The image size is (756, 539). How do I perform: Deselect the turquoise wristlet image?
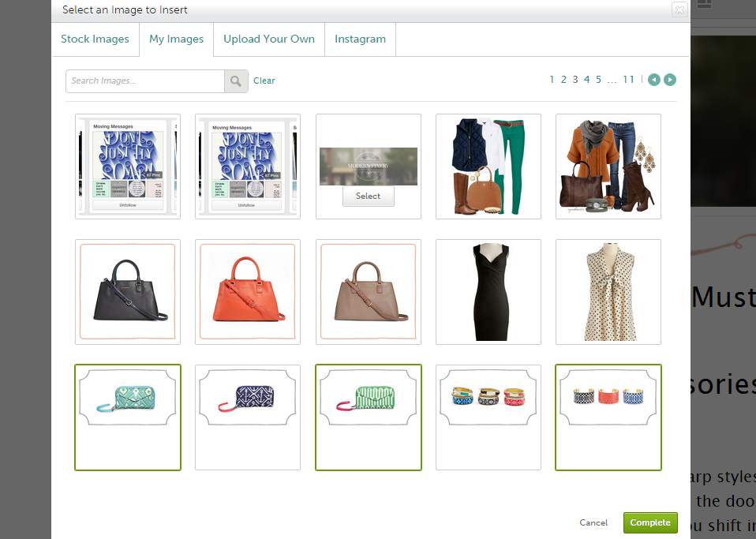pos(128,417)
